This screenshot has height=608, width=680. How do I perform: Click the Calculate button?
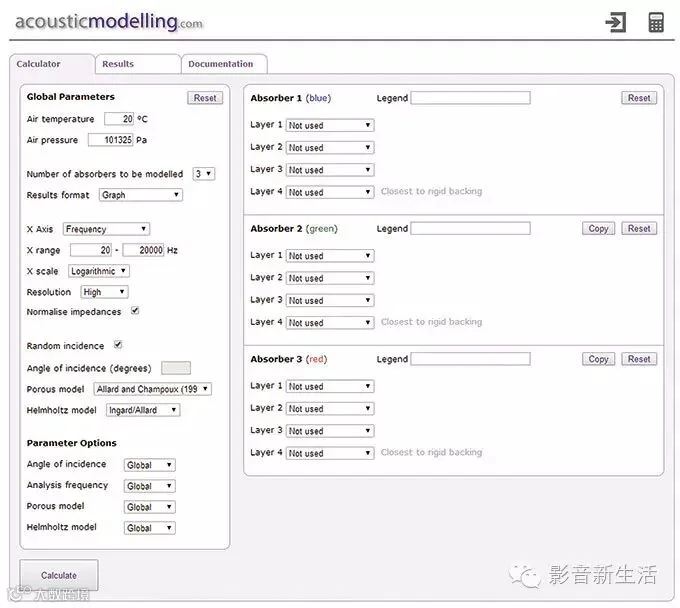click(x=59, y=575)
